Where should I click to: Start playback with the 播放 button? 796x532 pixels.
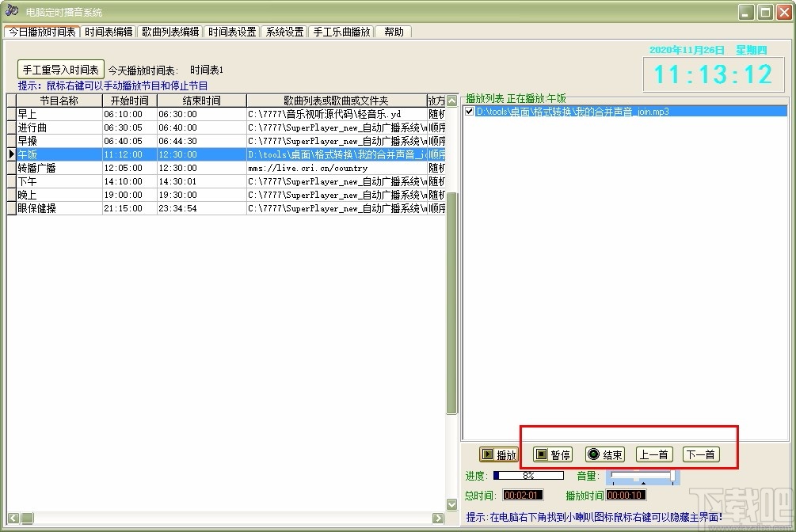501,454
